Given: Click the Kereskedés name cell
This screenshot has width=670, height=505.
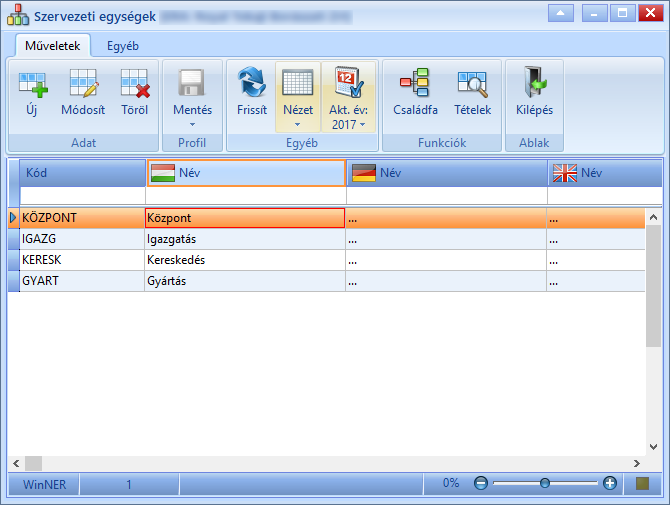Looking at the screenshot, I should click(x=245, y=260).
